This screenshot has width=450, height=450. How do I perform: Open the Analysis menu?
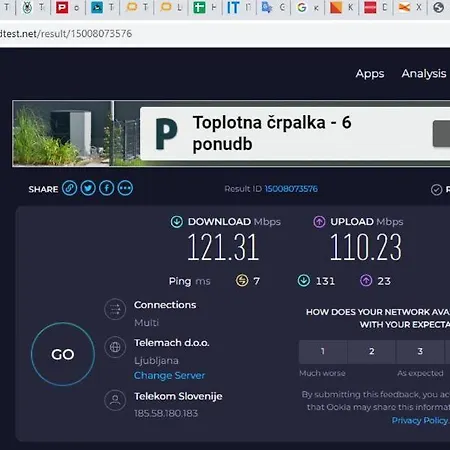click(x=424, y=74)
